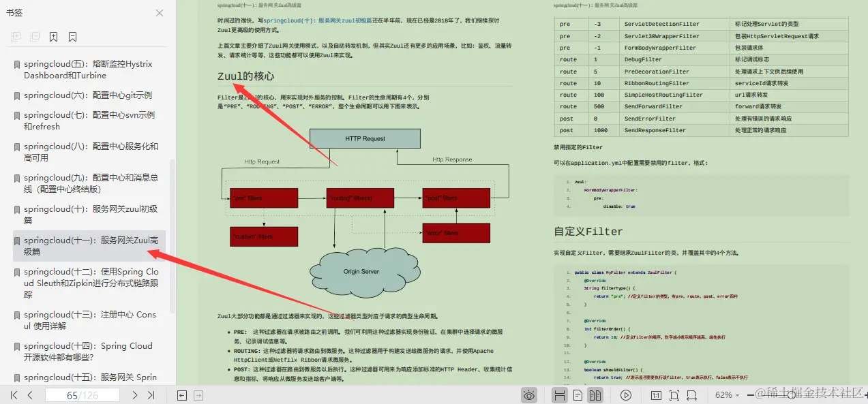Jump to the last page of the document

pos(151,394)
